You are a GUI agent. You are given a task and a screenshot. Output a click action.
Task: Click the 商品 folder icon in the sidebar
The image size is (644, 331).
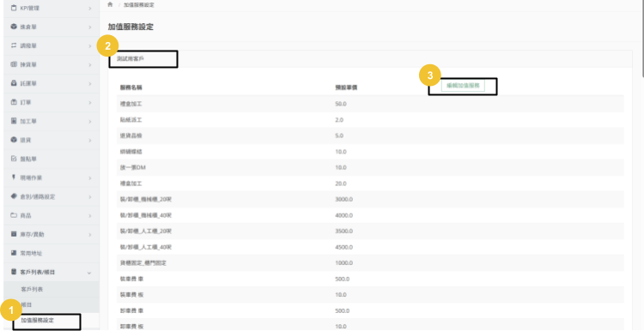point(14,215)
